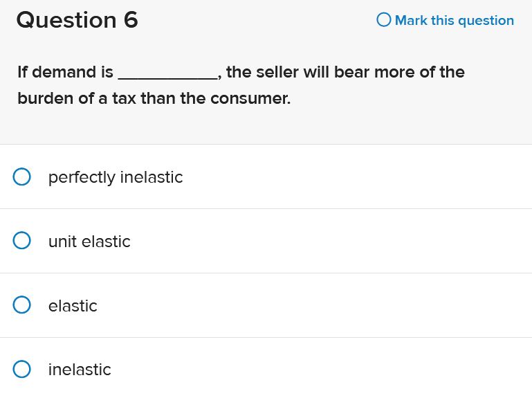This screenshot has height=398, width=532.
Task: Click the "If demand is" text
Action: [x=65, y=72]
